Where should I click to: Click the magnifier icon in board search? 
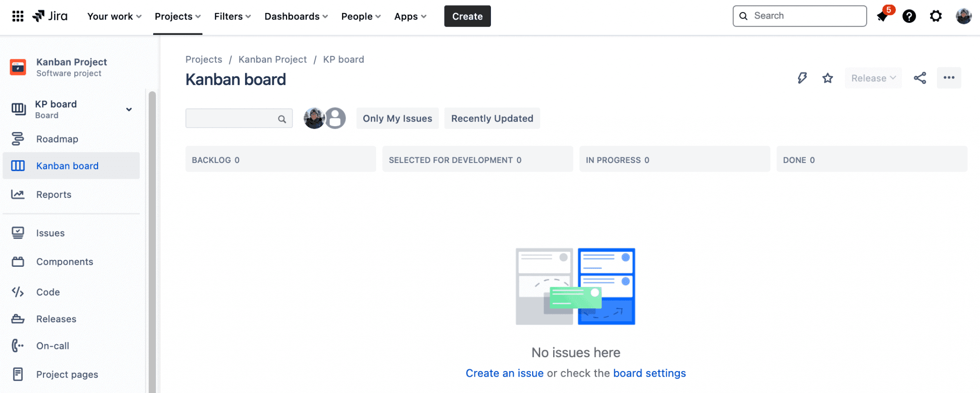pyautogui.click(x=282, y=119)
